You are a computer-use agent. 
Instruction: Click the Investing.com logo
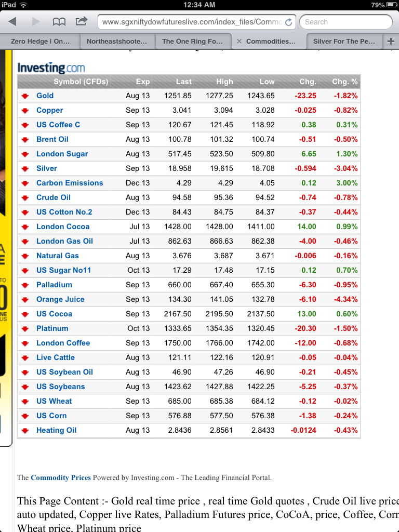point(51,68)
